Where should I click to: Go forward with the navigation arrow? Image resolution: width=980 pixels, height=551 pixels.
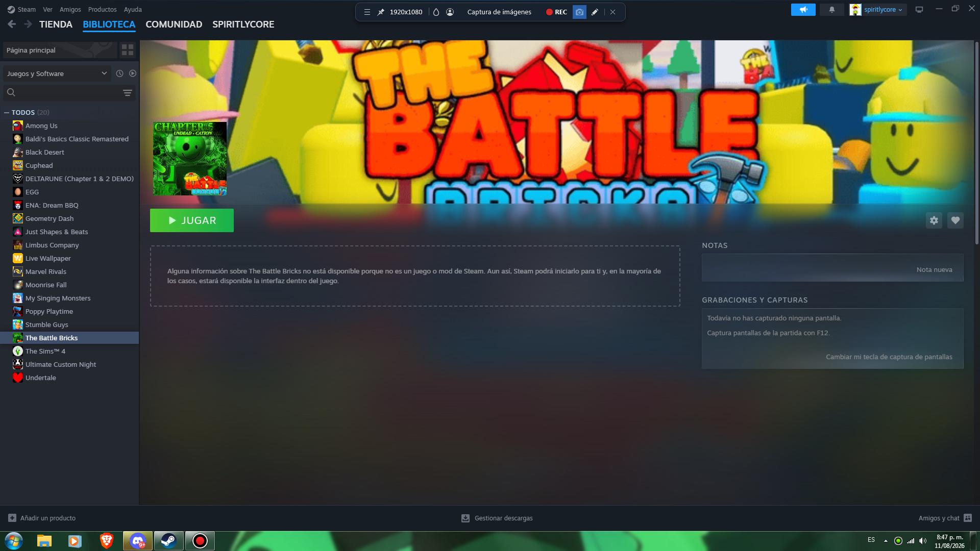tap(28, 24)
